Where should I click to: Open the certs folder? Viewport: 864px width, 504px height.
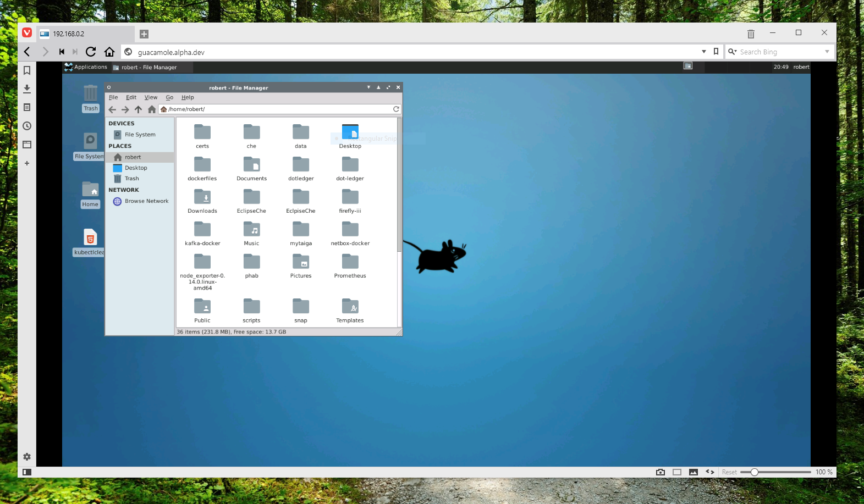pos(202,136)
